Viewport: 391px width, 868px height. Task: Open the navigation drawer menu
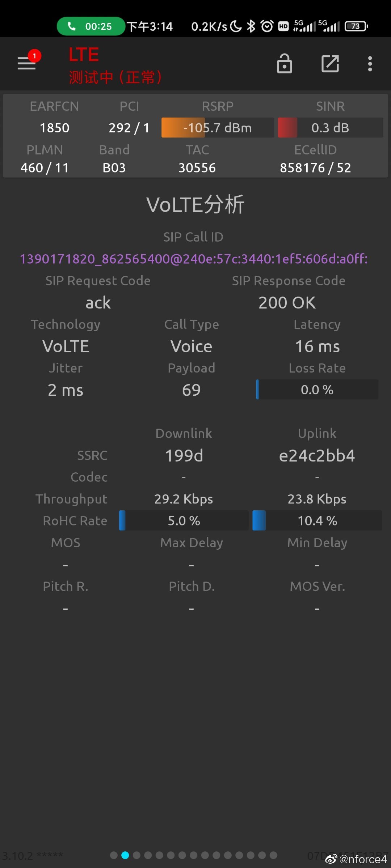point(26,64)
